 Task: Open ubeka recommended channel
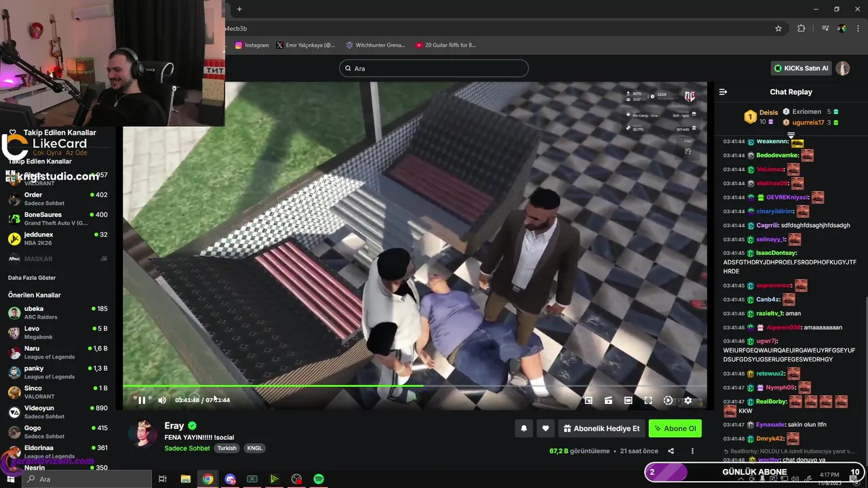pyautogui.click(x=58, y=312)
